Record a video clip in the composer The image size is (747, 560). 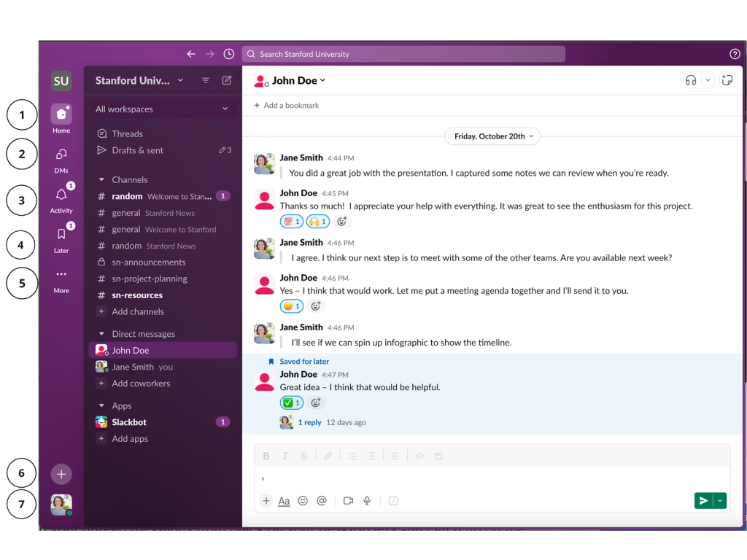pos(348,501)
